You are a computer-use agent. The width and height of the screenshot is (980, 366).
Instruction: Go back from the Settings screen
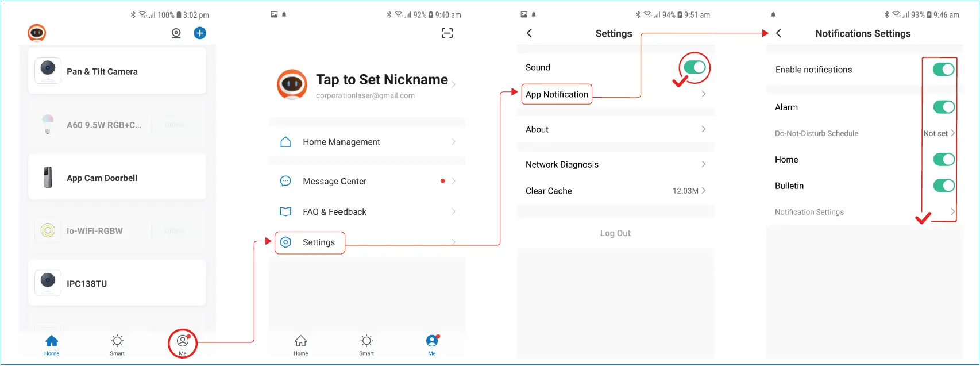529,33
